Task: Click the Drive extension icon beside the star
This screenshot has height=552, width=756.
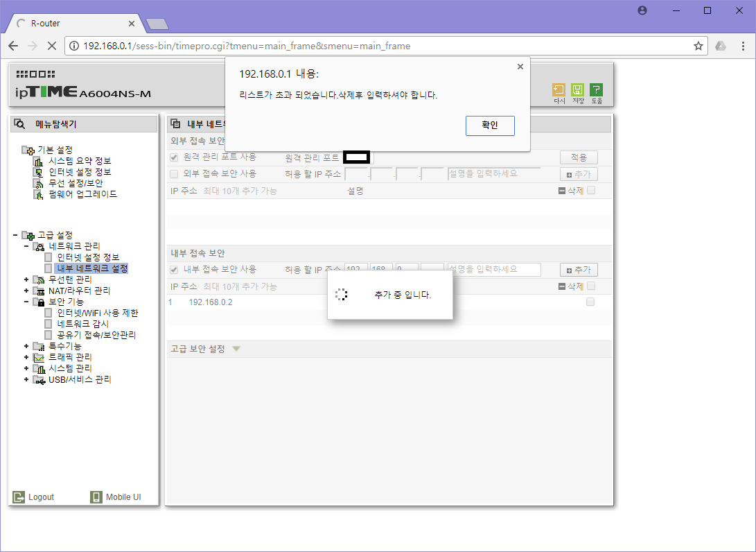Action: [721, 46]
